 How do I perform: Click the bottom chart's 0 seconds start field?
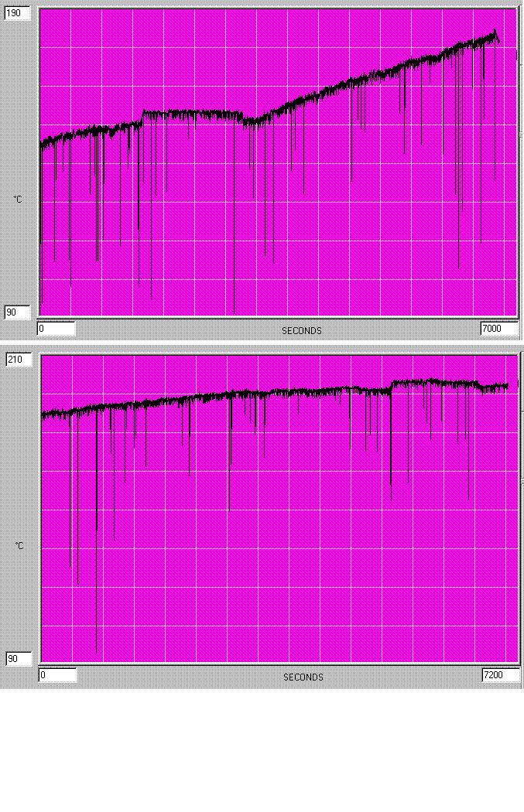pos(57,675)
